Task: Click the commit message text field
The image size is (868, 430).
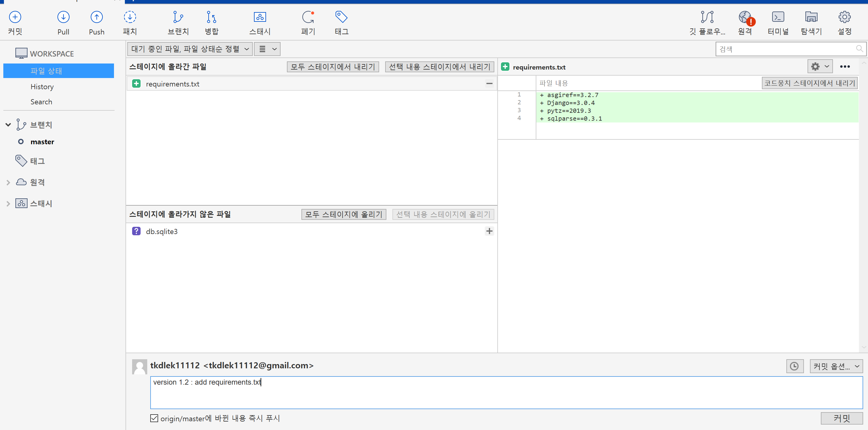Action: tap(506, 393)
